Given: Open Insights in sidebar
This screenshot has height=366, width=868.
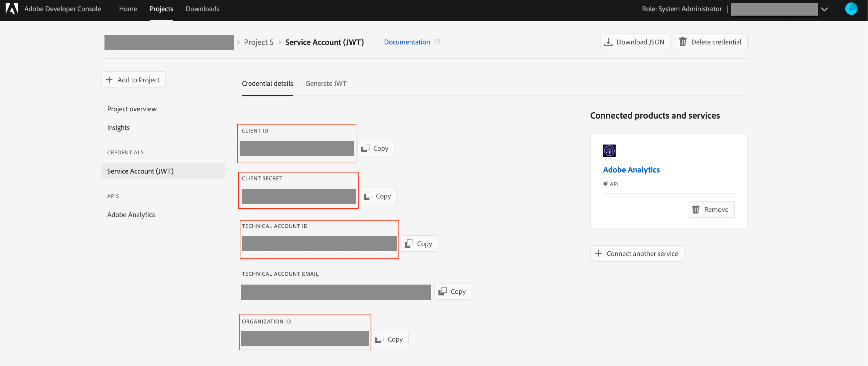Looking at the screenshot, I should click(118, 127).
